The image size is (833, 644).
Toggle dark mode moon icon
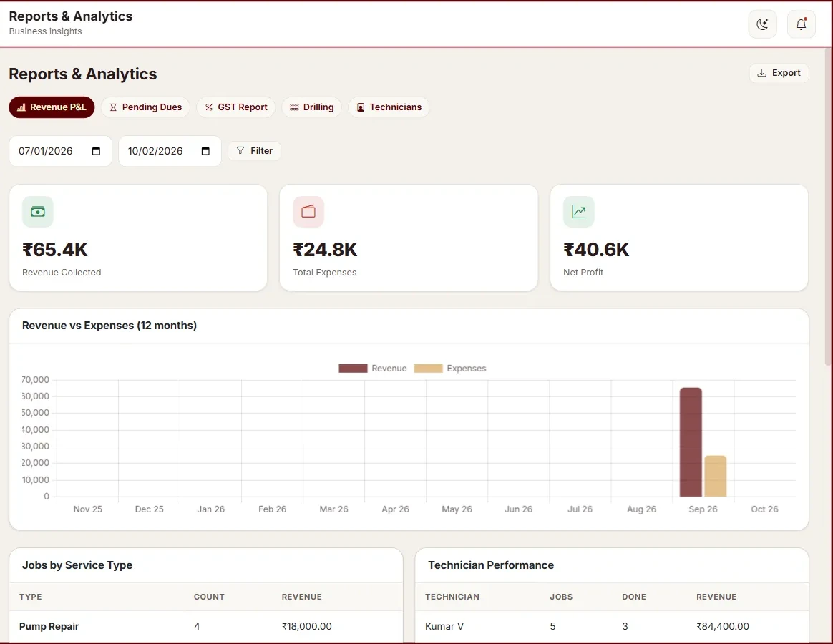tap(762, 24)
